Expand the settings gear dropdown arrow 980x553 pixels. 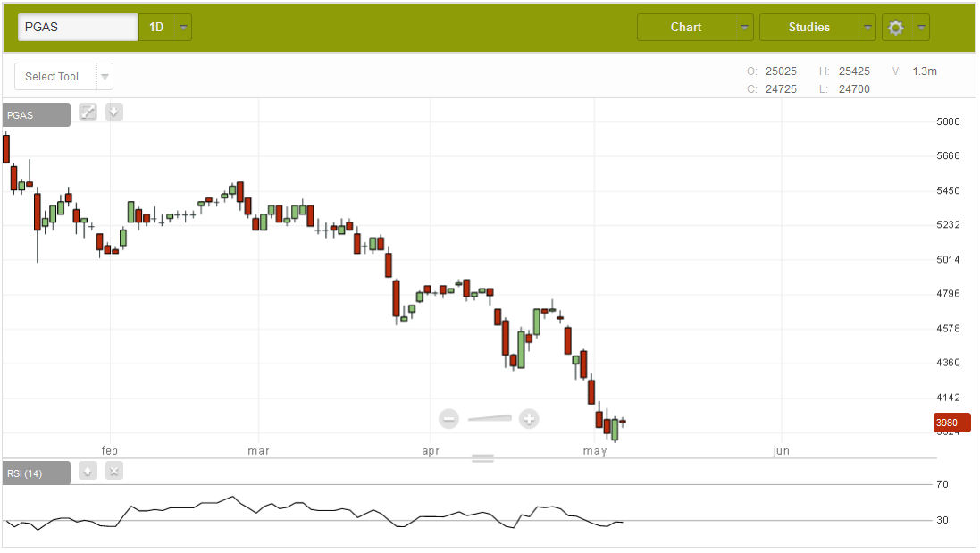pyautogui.click(x=920, y=28)
